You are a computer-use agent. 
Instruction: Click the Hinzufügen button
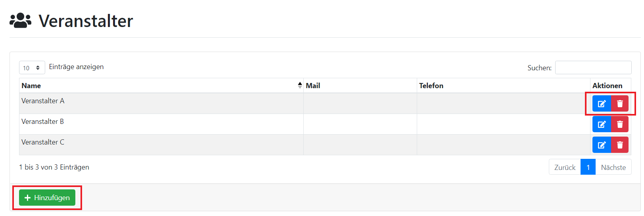(x=47, y=198)
